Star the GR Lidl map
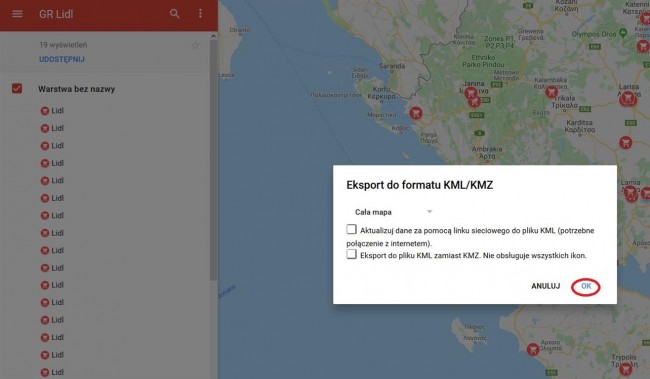Screen dimensions: 650x379 pyautogui.click(x=195, y=45)
